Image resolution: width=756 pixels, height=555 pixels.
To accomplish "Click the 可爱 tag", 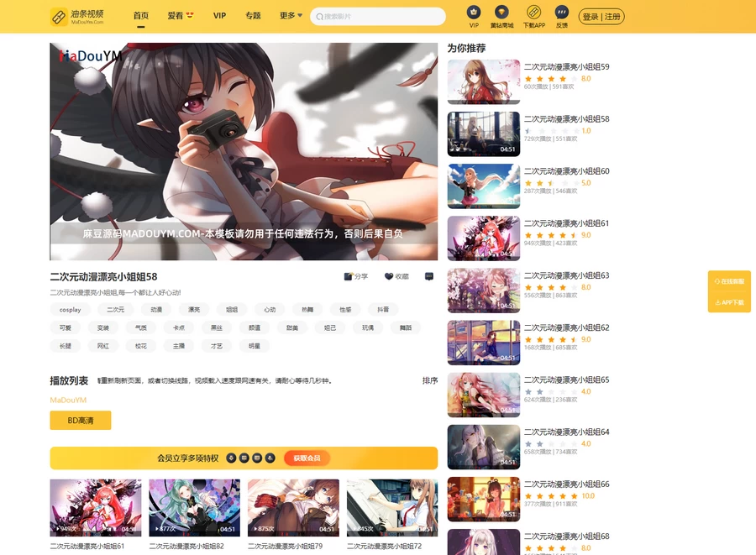I will (65, 327).
